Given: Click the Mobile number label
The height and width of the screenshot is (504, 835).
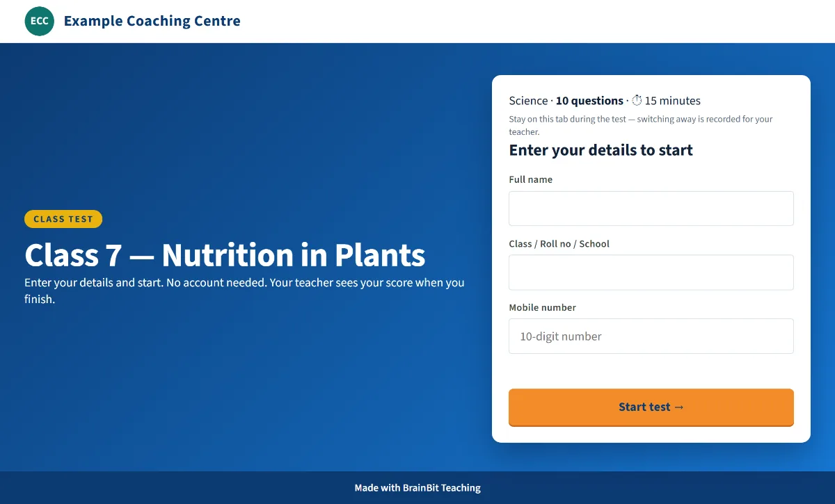Looking at the screenshot, I should pyautogui.click(x=542, y=307).
